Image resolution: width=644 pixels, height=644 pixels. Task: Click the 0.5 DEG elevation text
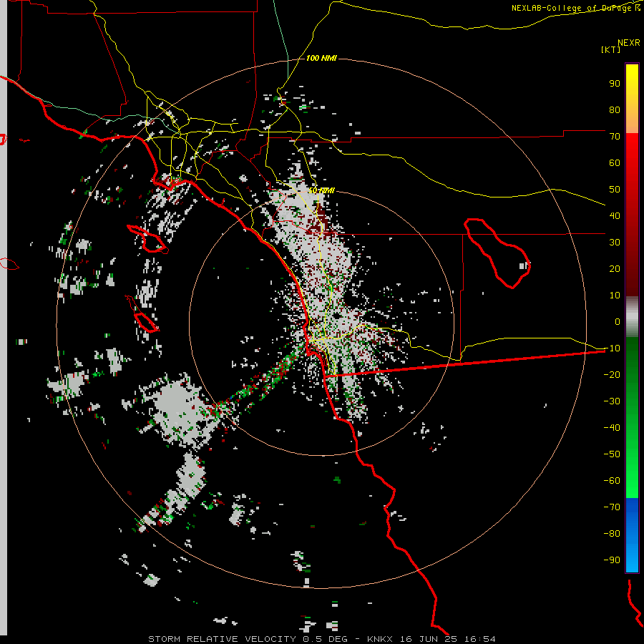tap(325, 639)
